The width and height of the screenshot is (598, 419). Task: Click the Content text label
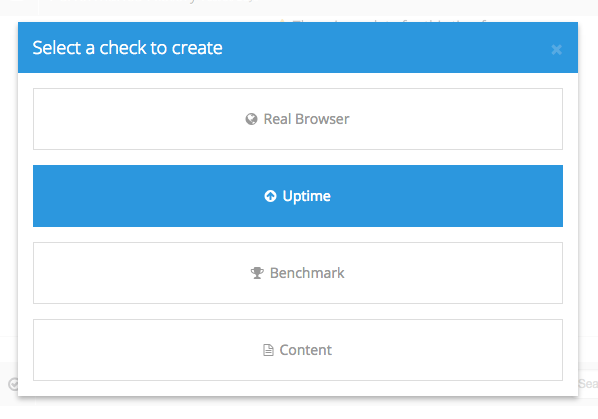click(x=305, y=350)
